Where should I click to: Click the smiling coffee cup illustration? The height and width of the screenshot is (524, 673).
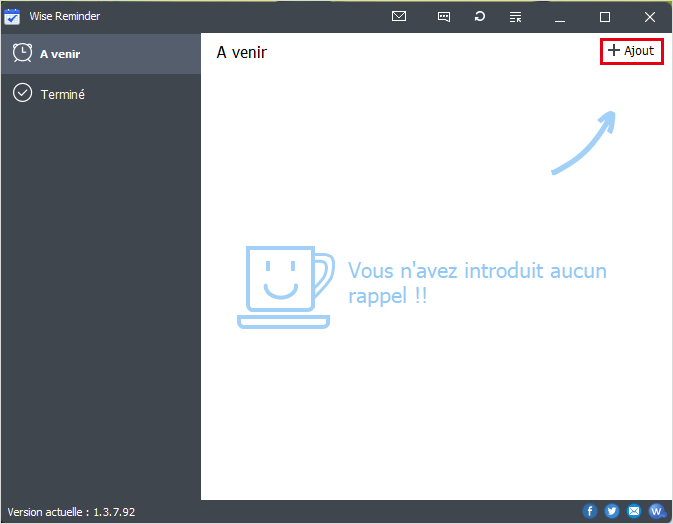point(286,287)
